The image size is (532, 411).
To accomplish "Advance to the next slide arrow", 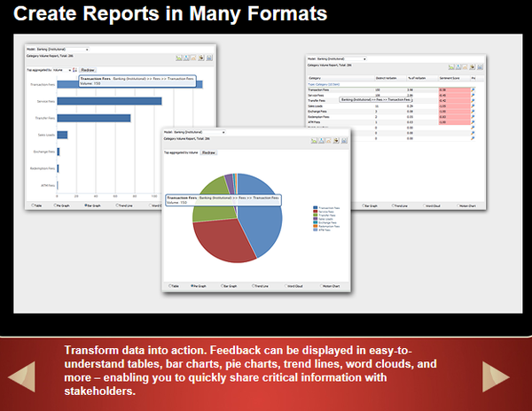I will pyautogui.click(x=496, y=376).
